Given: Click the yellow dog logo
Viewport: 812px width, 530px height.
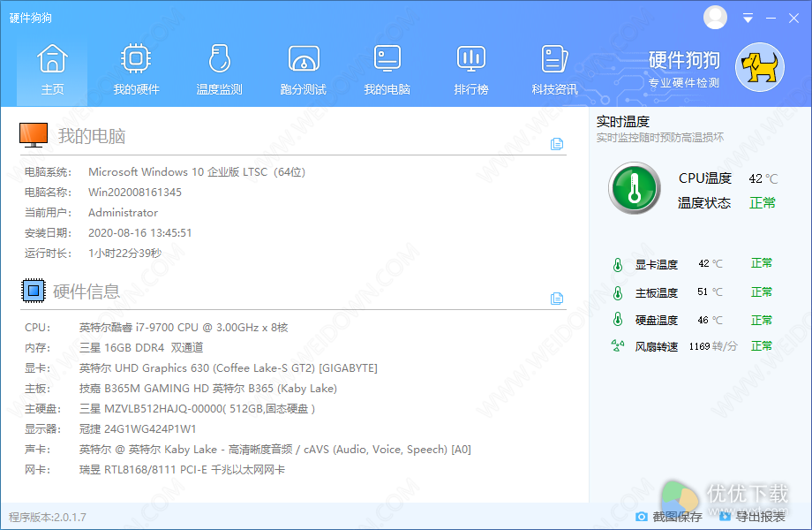Looking at the screenshot, I should [x=760, y=67].
